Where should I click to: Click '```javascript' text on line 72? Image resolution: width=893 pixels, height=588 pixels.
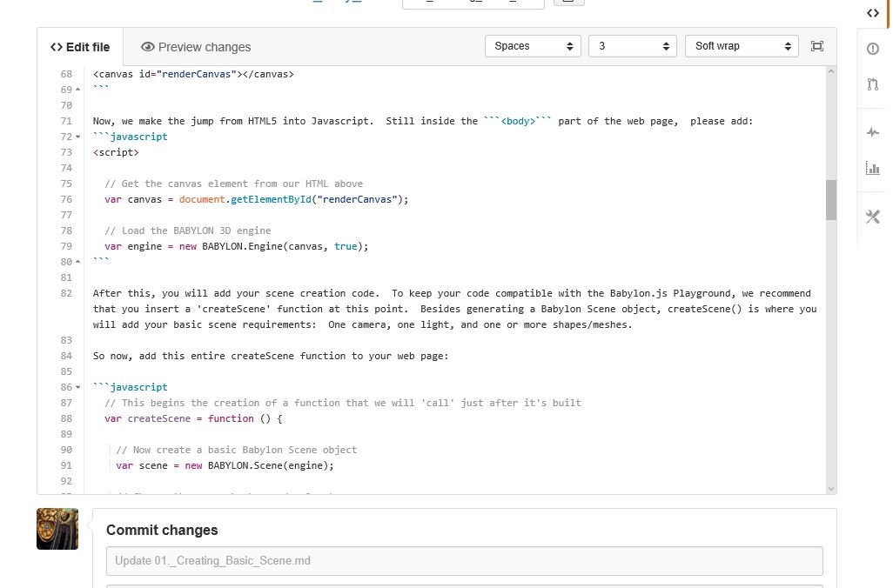pyautogui.click(x=131, y=137)
